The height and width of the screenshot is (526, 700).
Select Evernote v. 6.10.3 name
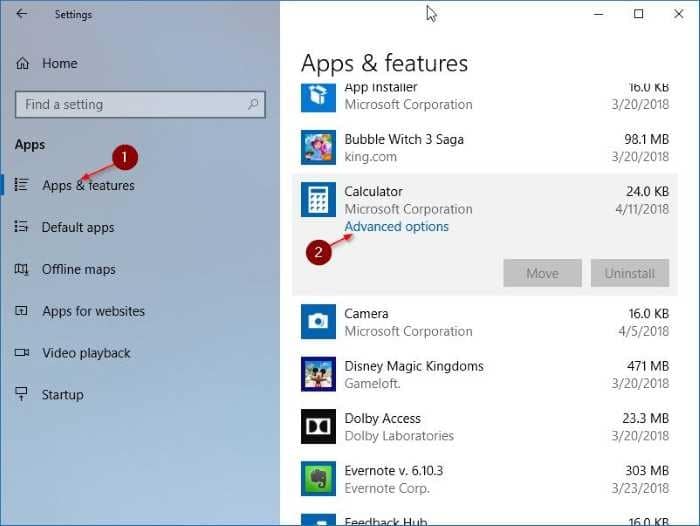[394, 471]
